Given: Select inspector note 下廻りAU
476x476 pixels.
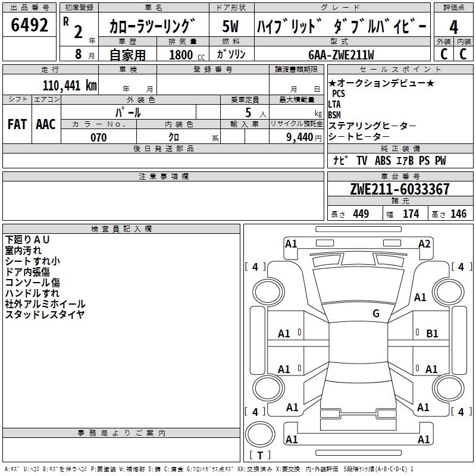Looking at the screenshot, I should [x=27, y=240].
